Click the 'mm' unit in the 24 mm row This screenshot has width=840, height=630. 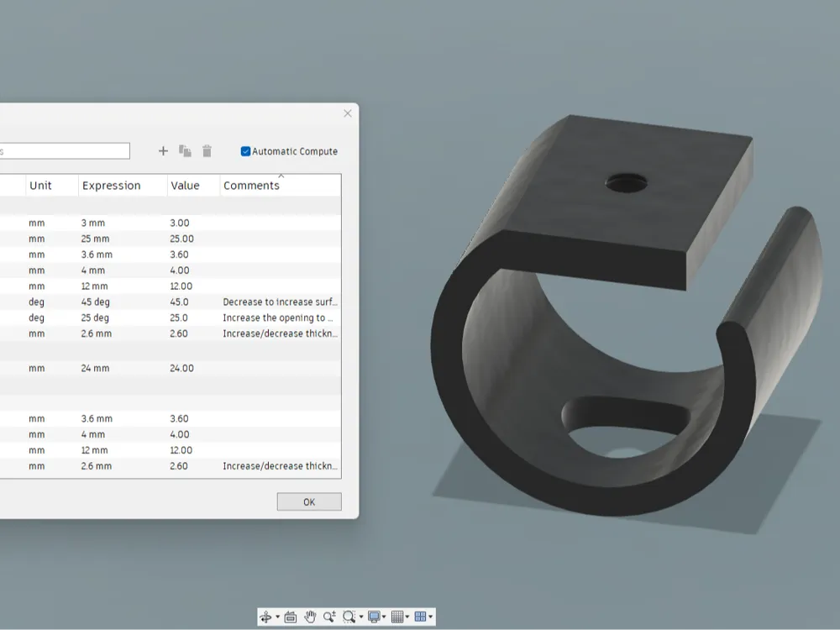pos(36,369)
